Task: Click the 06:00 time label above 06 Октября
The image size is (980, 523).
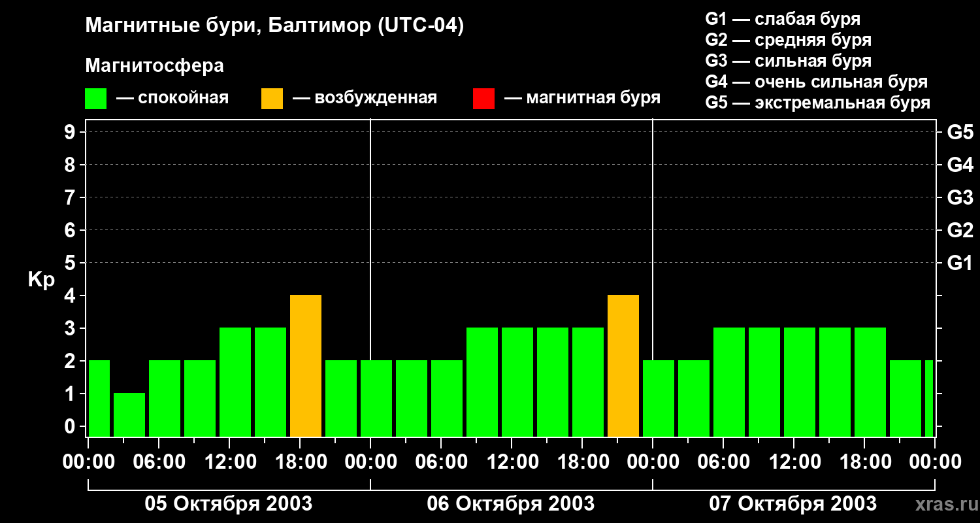Action: point(441,462)
